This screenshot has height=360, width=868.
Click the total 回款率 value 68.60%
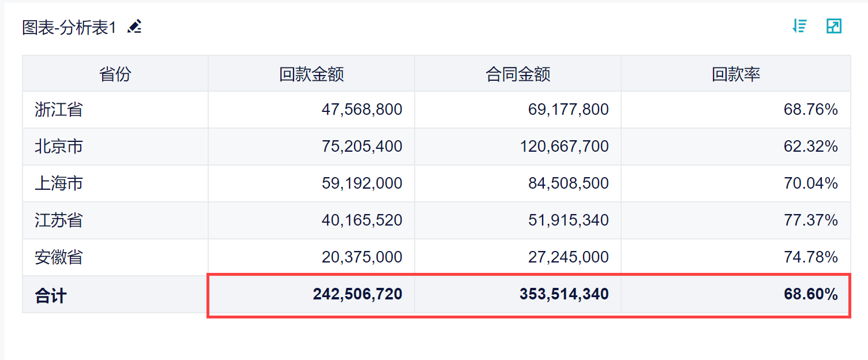[810, 294]
